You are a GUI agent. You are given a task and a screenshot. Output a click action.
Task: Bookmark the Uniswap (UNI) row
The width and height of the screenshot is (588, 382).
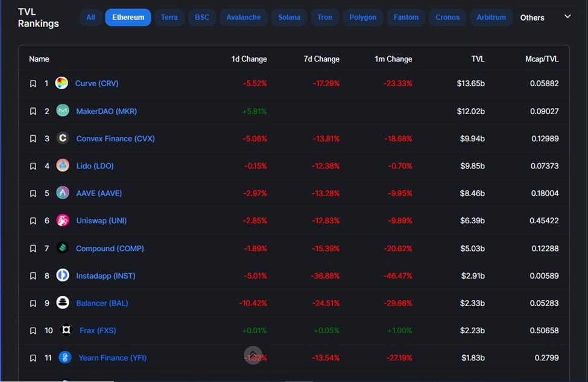[x=33, y=221]
